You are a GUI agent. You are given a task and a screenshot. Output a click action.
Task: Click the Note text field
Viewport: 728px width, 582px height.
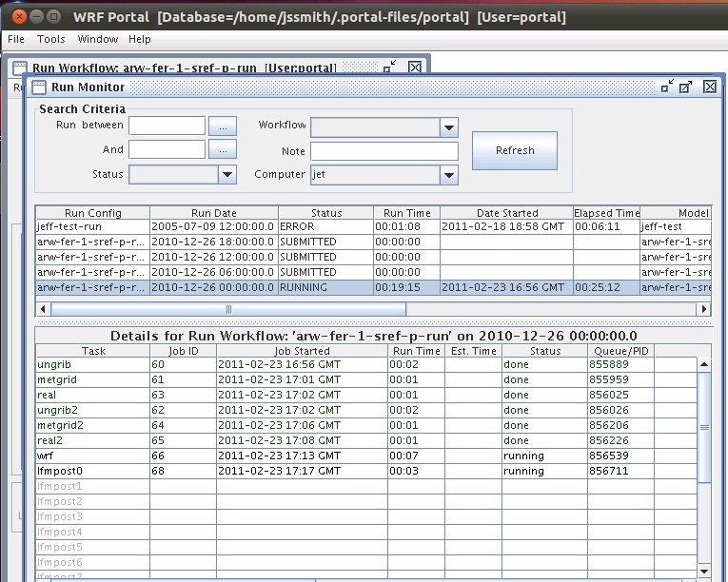pos(384,151)
